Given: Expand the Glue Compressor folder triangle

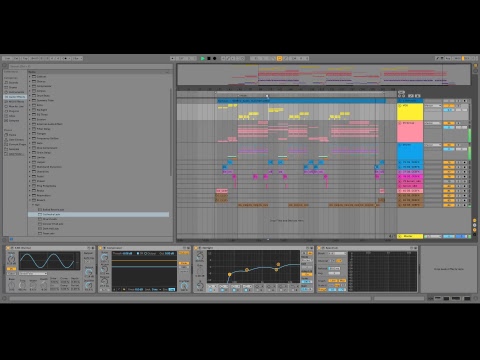Looking at the screenshot, I should pos(30,148).
